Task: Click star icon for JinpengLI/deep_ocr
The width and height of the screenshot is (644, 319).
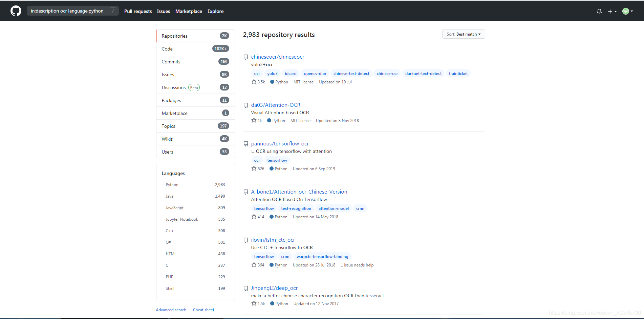Action: tap(254, 303)
